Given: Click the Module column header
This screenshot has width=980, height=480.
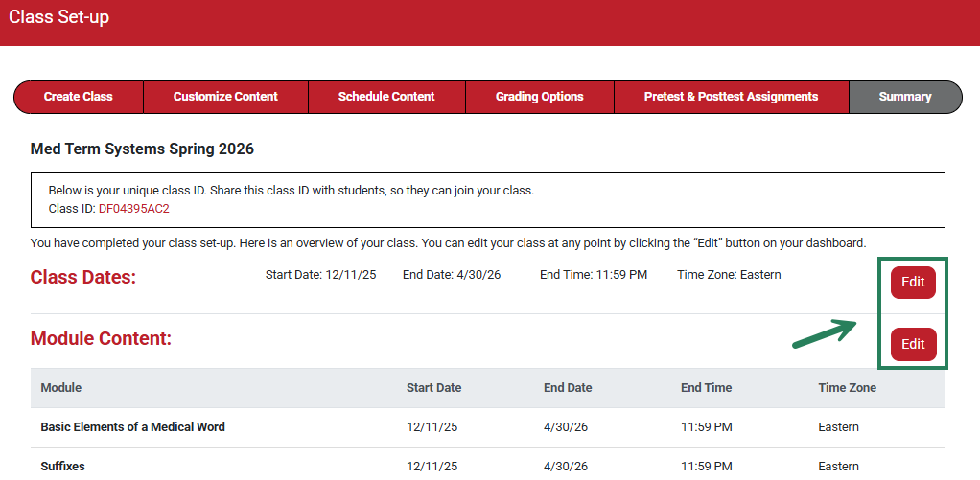Looking at the screenshot, I should [x=61, y=388].
